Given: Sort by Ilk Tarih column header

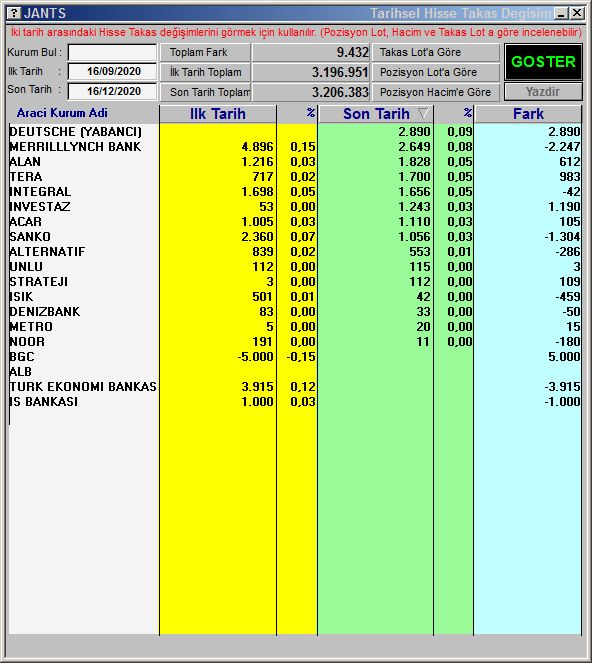Looking at the screenshot, I should coord(218,114).
